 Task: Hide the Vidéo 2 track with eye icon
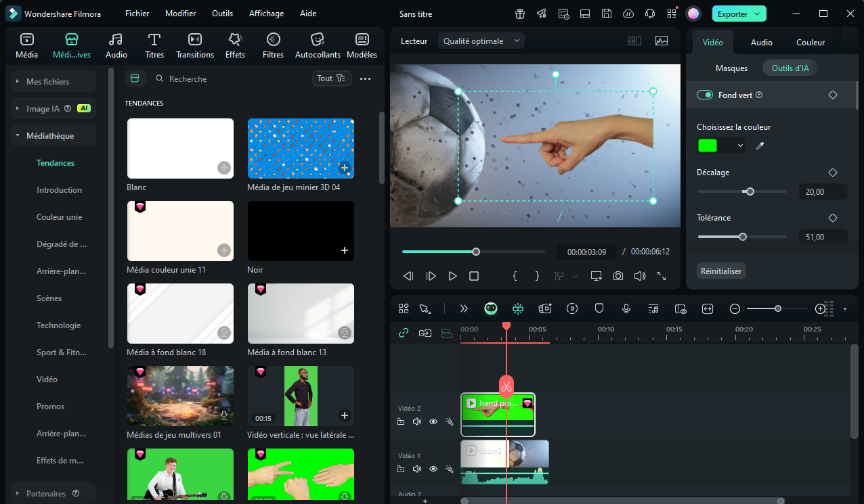tap(433, 421)
